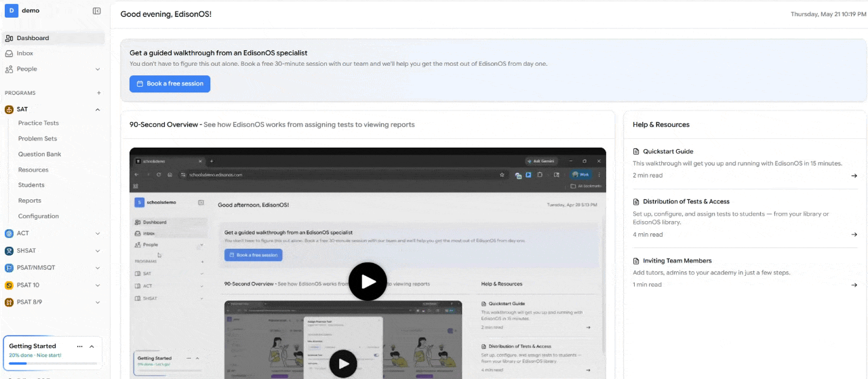
Task: Click the PSAT 8/9 program icon
Action: 9,302
